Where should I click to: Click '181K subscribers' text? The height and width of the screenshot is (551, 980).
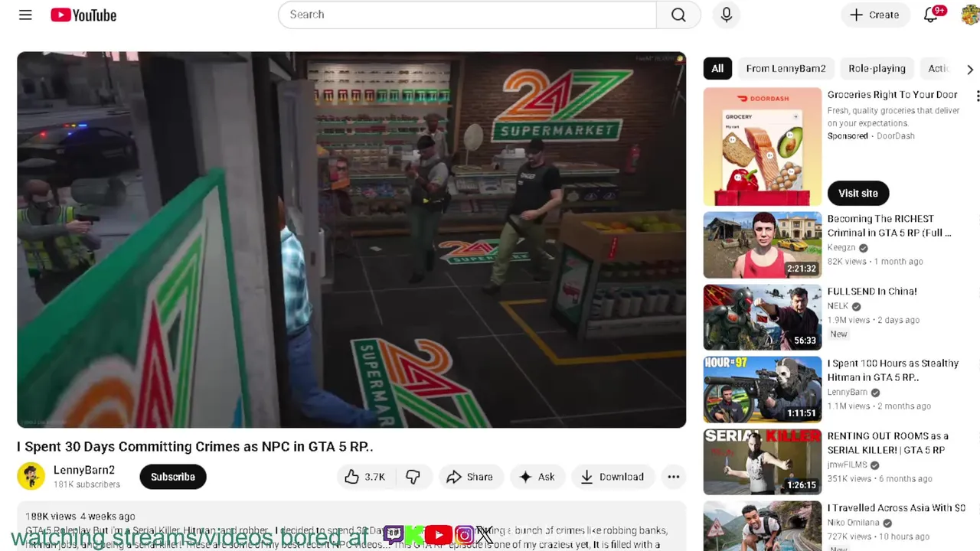click(87, 484)
